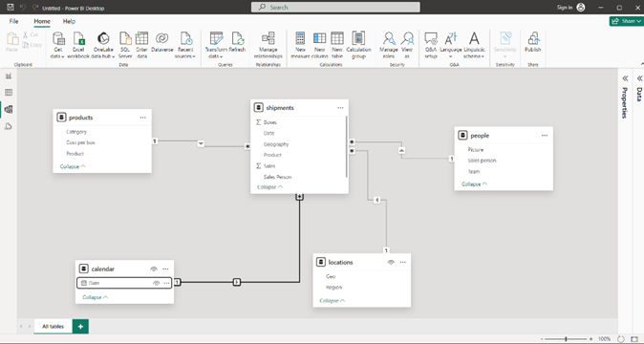Toggle locations table visibility eye

pyautogui.click(x=391, y=263)
